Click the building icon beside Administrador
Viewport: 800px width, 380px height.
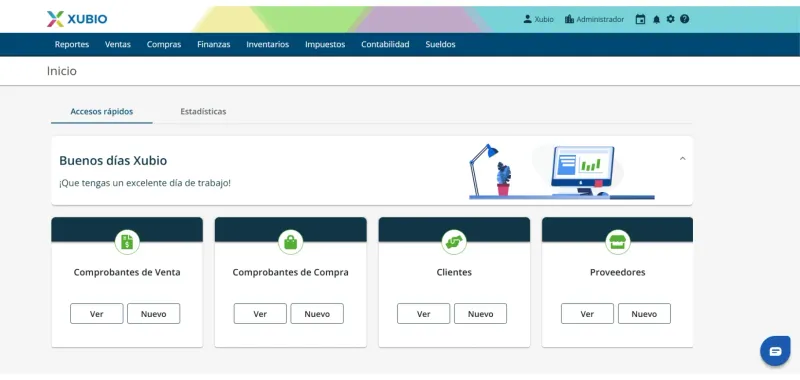point(569,19)
